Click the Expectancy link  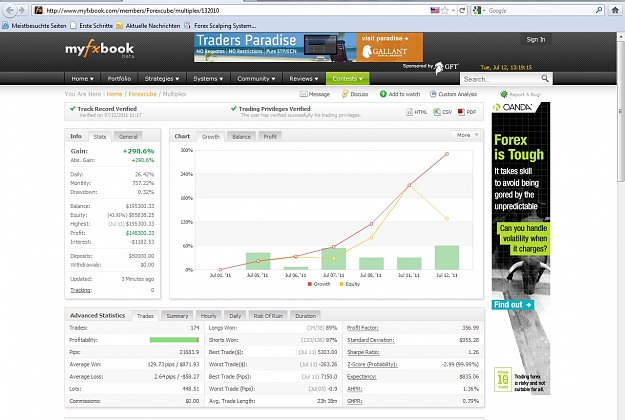pyautogui.click(x=362, y=377)
